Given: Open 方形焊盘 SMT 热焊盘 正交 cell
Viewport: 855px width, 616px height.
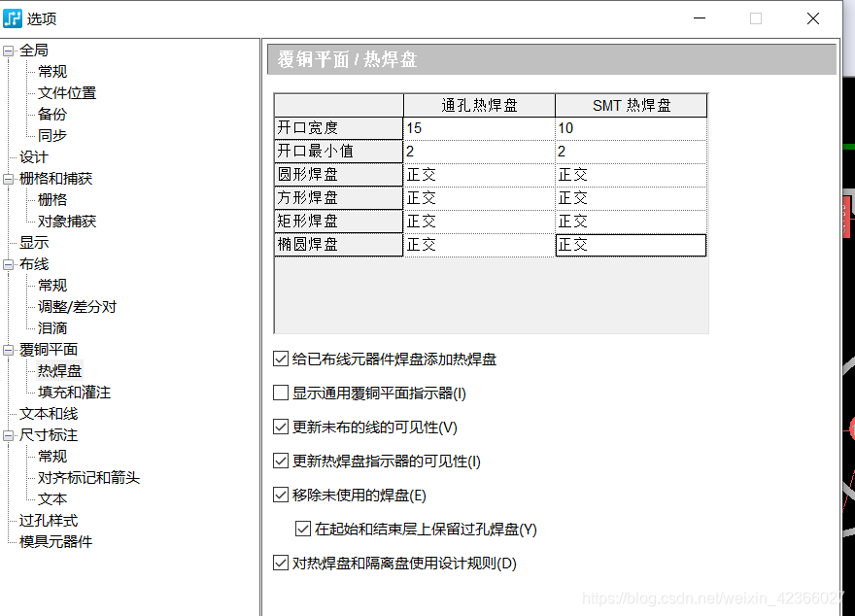Looking at the screenshot, I should point(631,198).
